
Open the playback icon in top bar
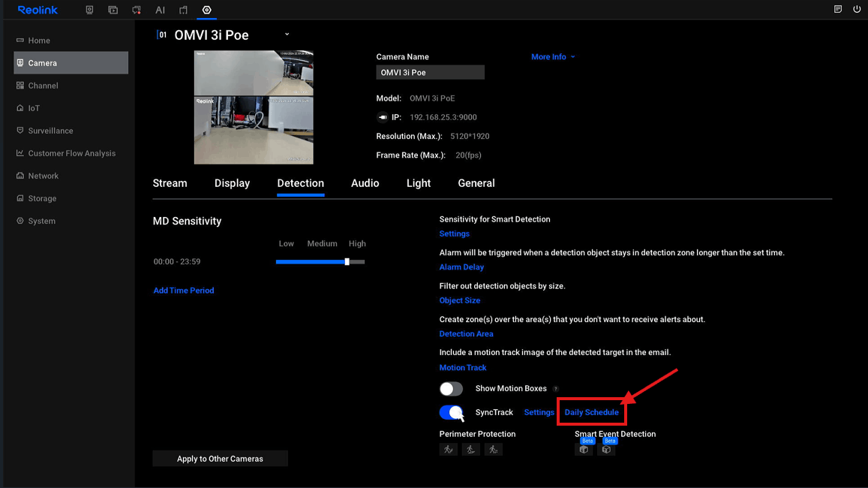pyautogui.click(x=113, y=10)
